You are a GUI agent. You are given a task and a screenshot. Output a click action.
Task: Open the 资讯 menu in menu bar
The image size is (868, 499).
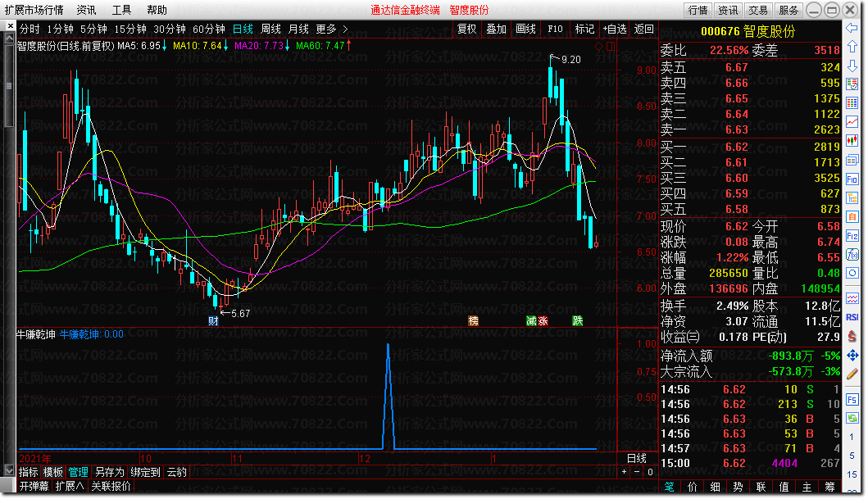click(86, 10)
